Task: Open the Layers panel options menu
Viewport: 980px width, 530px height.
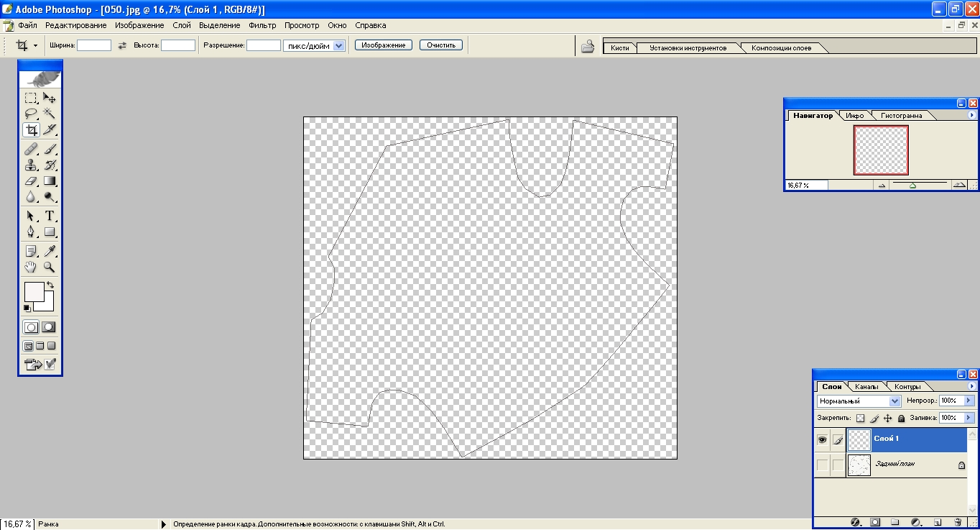Action: click(x=973, y=386)
